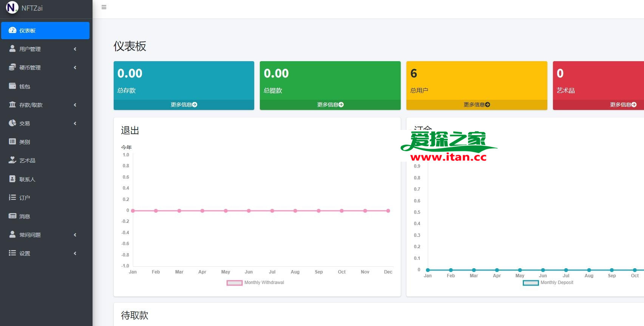Expand the 设置 submenu chevron
The width and height of the screenshot is (644, 326).
pyautogui.click(x=75, y=253)
